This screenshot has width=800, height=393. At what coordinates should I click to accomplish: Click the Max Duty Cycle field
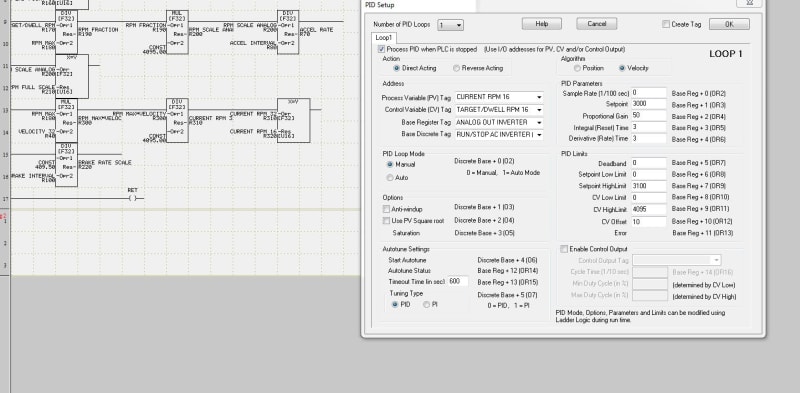(x=650, y=296)
